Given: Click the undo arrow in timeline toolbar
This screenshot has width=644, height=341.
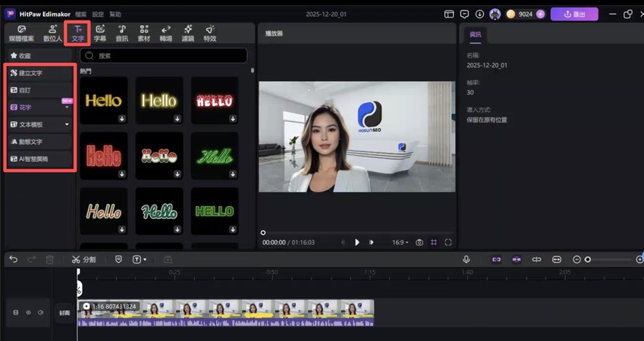Looking at the screenshot, I should tap(13, 259).
